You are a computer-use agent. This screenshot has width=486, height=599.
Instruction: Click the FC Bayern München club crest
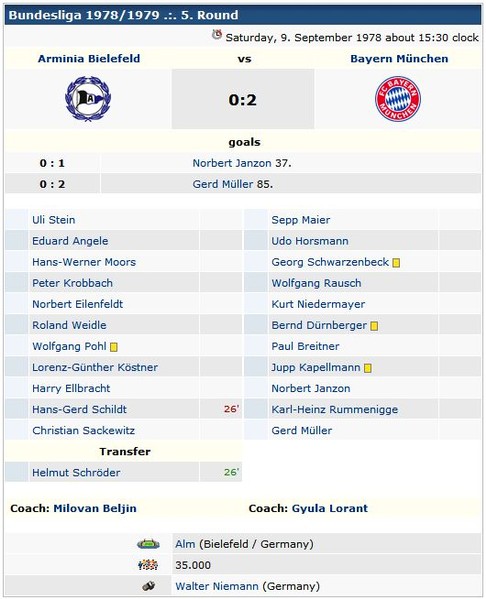click(x=398, y=99)
